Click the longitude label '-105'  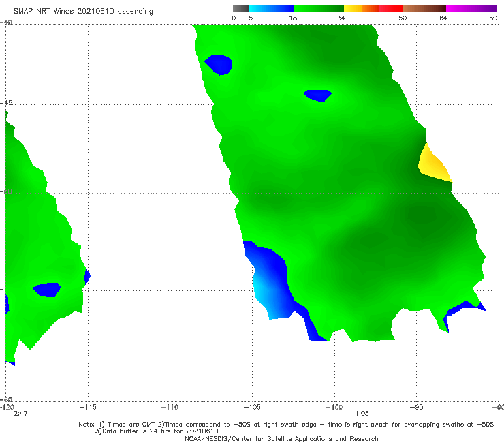[252, 407]
